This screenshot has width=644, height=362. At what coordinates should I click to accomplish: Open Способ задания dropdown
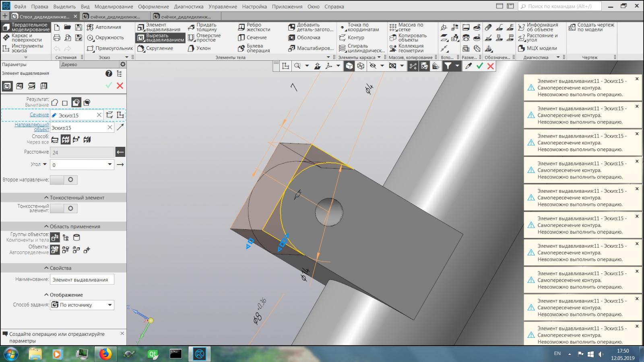coord(109,305)
